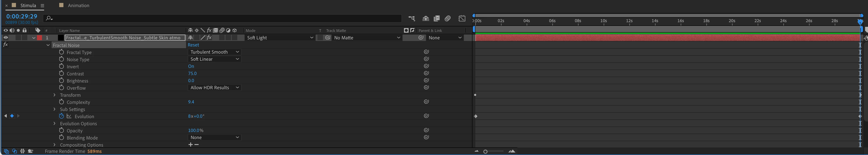The height and width of the screenshot is (155, 868).
Task: Enable Frame Blending for composition icon
Action: pos(437,18)
